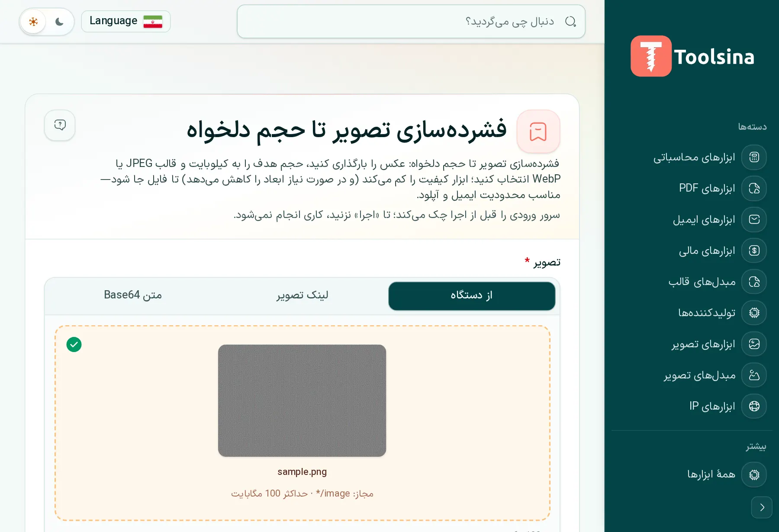Image resolution: width=779 pixels, height=532 pixels.
Task: Open 'مبدل‌های تصویر' converter icon
Action: pos(754,375)
